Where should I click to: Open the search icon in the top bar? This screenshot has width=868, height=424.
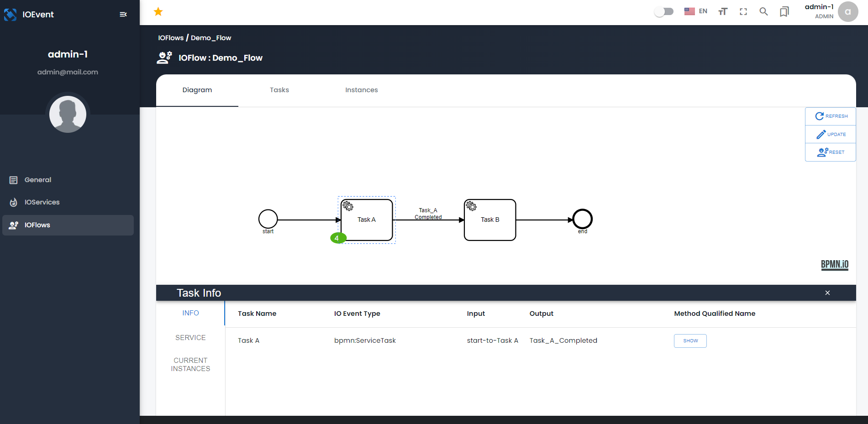(x=763, y=11)
